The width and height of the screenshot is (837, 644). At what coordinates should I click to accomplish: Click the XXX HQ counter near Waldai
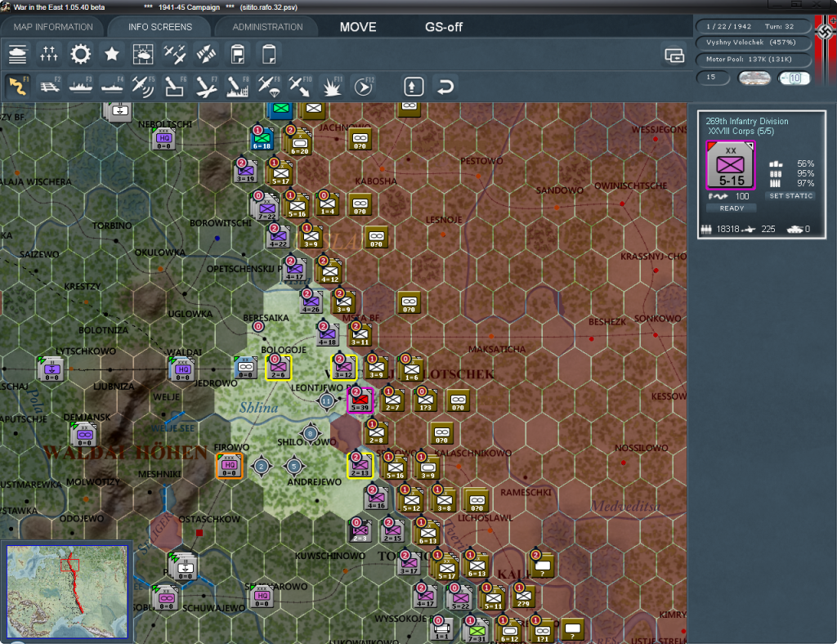click(x=182, y=369)
